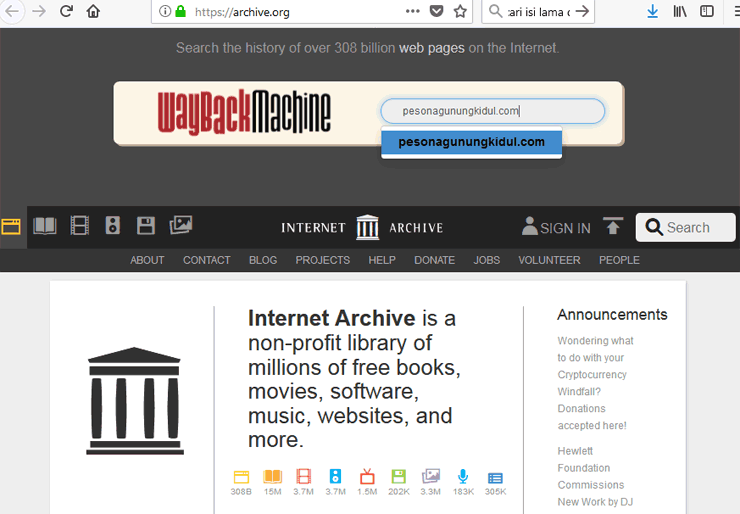View the green padlock connection details
Screen dimensions: 740x514
(x=180, y=11)
